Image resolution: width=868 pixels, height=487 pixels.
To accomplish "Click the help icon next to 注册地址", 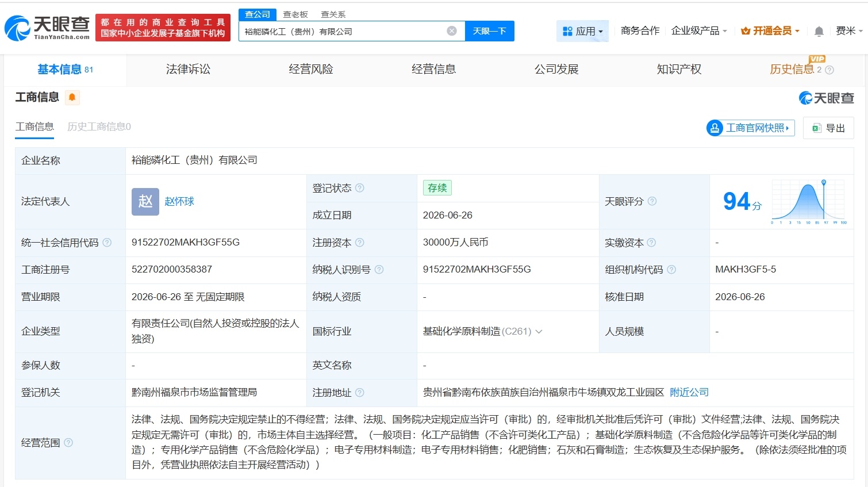I will pos(360,393).
